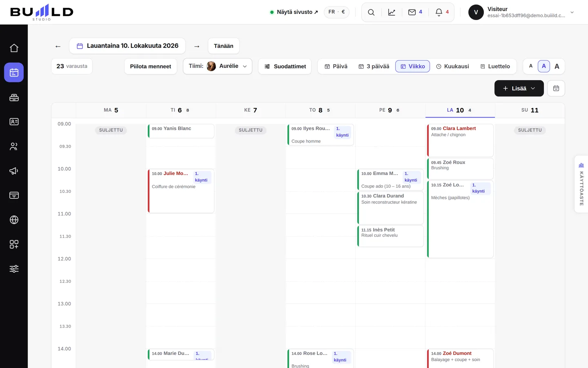This screenshot has height=368, width=588.
Task: Open the search magnifier icon
Action: (x=371, y=12)
